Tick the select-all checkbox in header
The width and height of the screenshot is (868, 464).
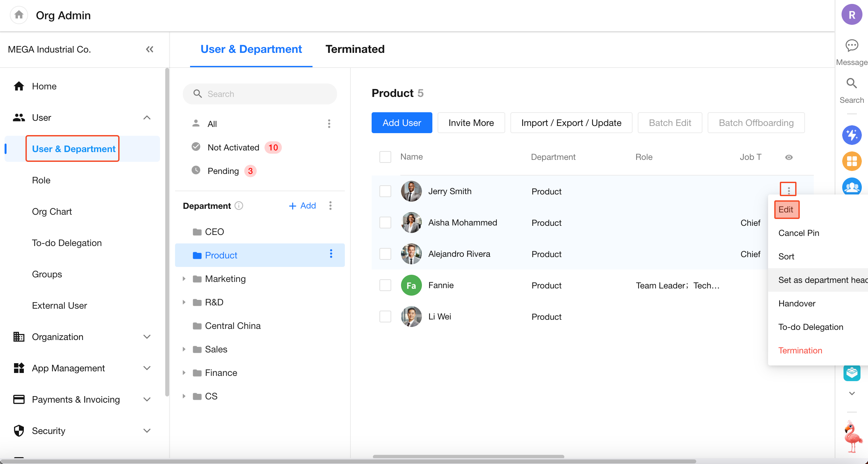pyautogui.click(x=385, y=157)
